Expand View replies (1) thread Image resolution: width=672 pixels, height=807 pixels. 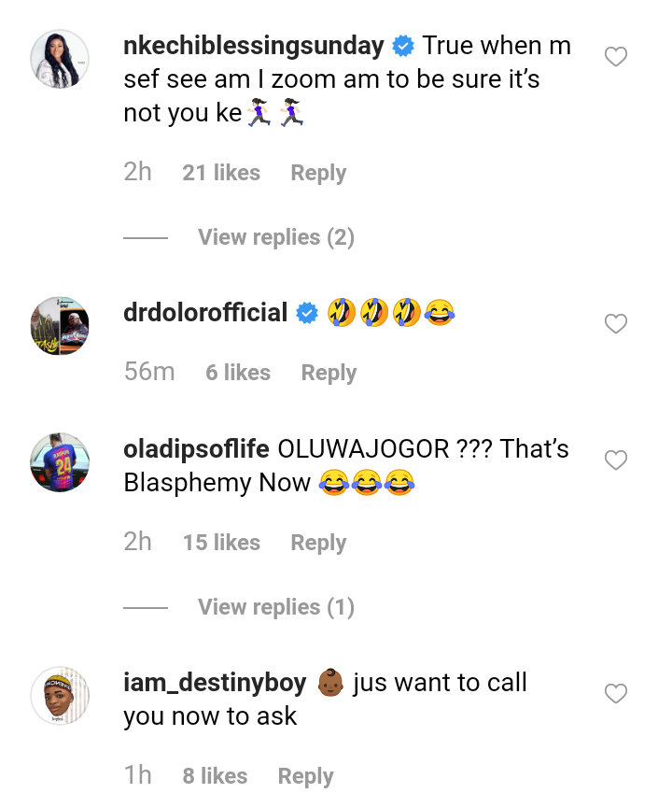(276, 607)
